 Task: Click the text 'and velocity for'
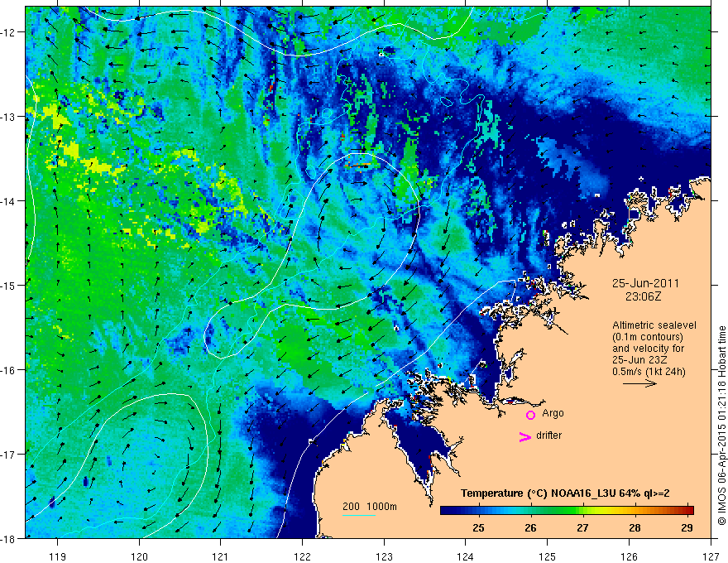648,349
